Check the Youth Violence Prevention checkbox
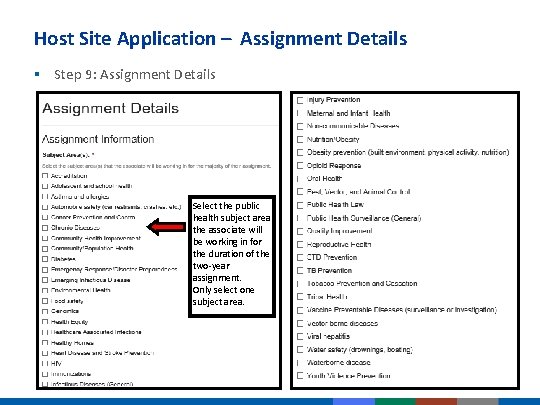Viewport: 540px width, 405px height. point(300,376)
